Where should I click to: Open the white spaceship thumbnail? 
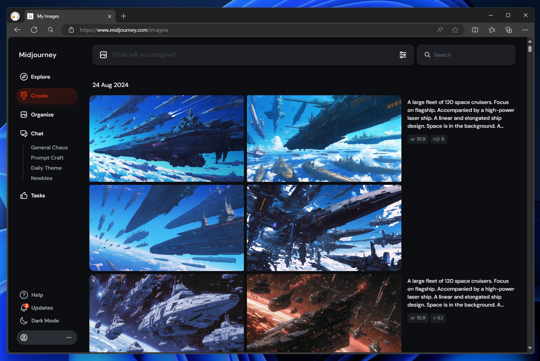point(167,313)
